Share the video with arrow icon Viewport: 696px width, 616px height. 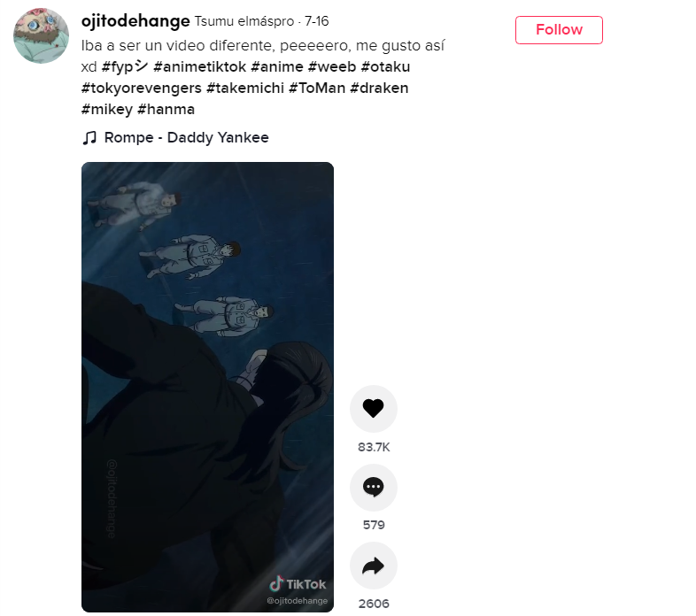click(374, 566)
